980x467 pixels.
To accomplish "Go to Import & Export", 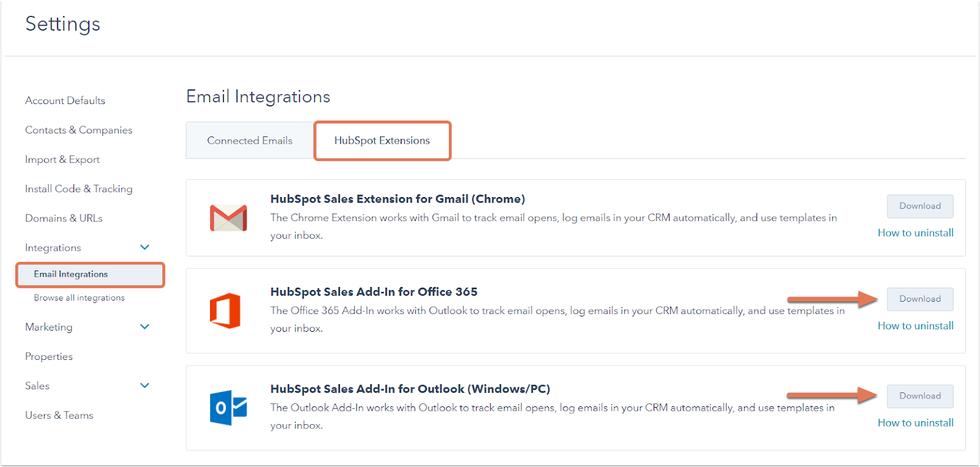I will tap(62, 159).
